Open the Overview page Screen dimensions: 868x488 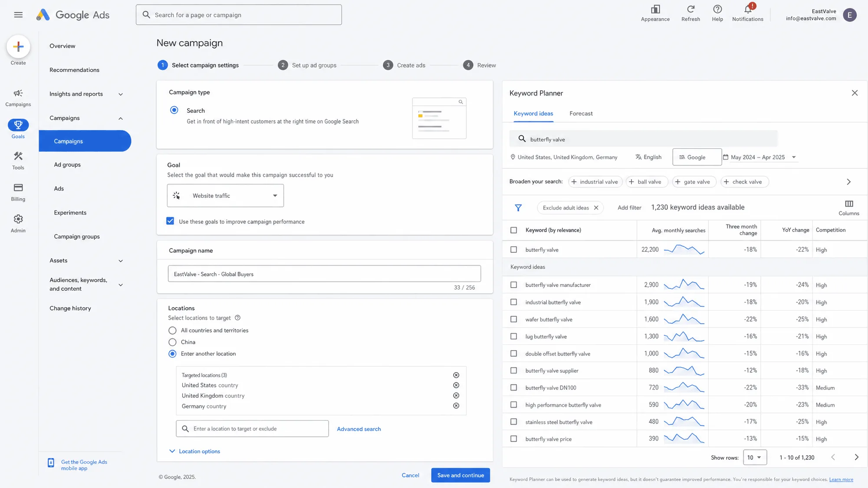[x=62, y=46]
